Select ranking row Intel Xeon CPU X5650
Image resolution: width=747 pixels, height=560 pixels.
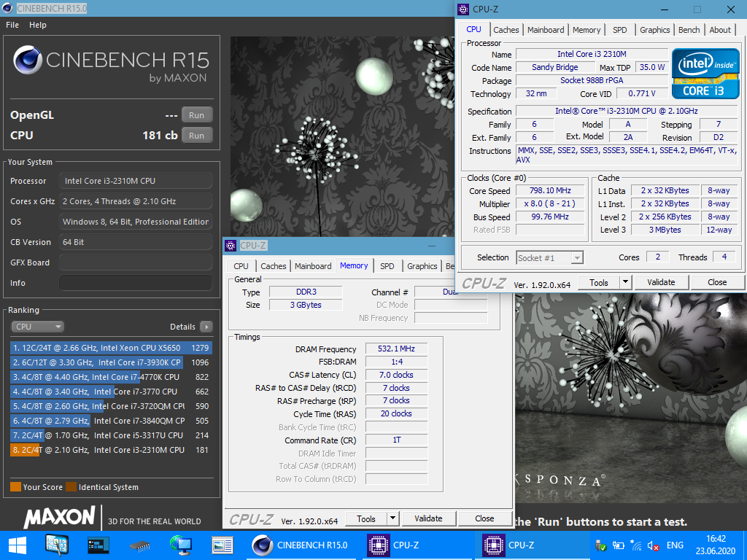pyautogui.click(x=111, y=348)
